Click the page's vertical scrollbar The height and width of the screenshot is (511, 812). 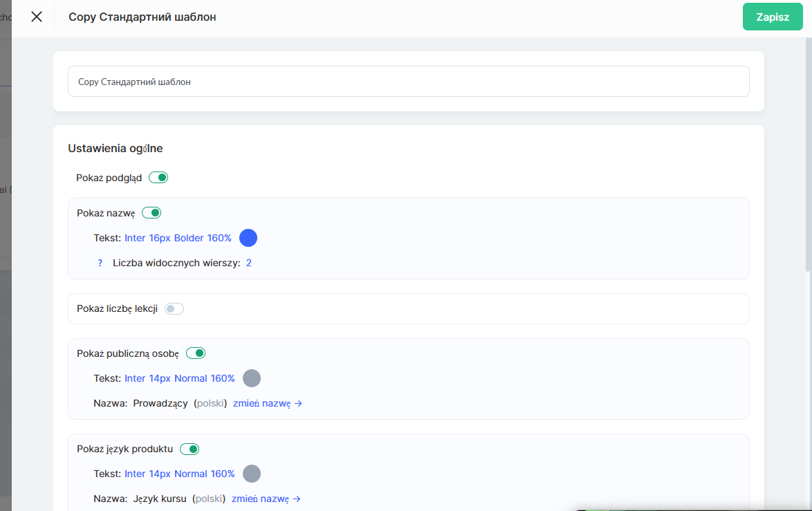point(809,154)
